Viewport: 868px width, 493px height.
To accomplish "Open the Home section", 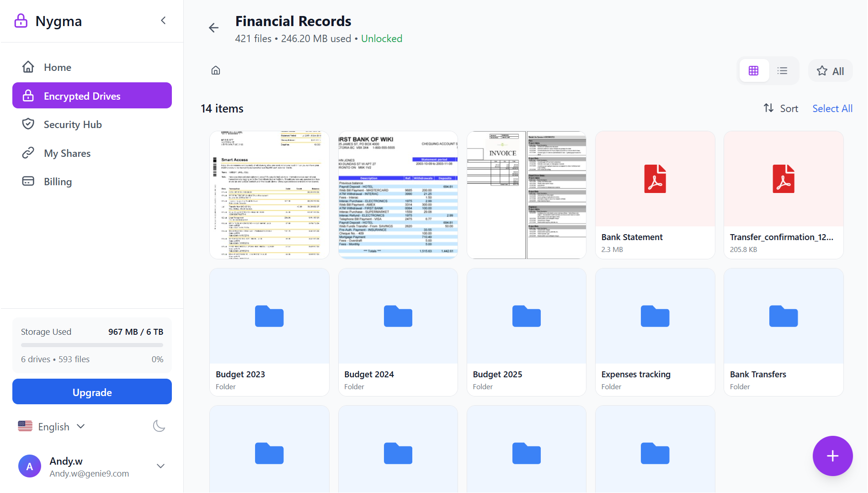I will point(57,67).
